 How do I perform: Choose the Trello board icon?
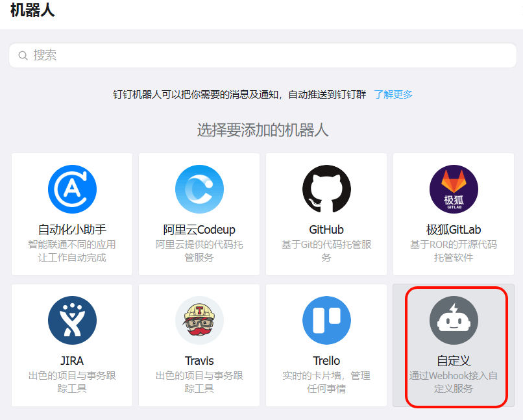click(326, 321)
